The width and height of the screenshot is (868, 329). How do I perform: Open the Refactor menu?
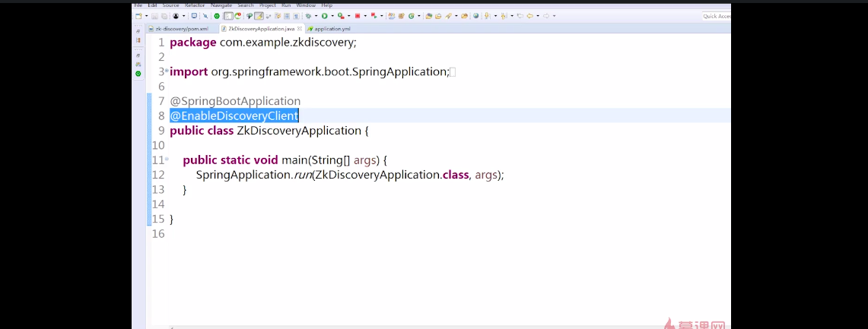tap(195, 5)
